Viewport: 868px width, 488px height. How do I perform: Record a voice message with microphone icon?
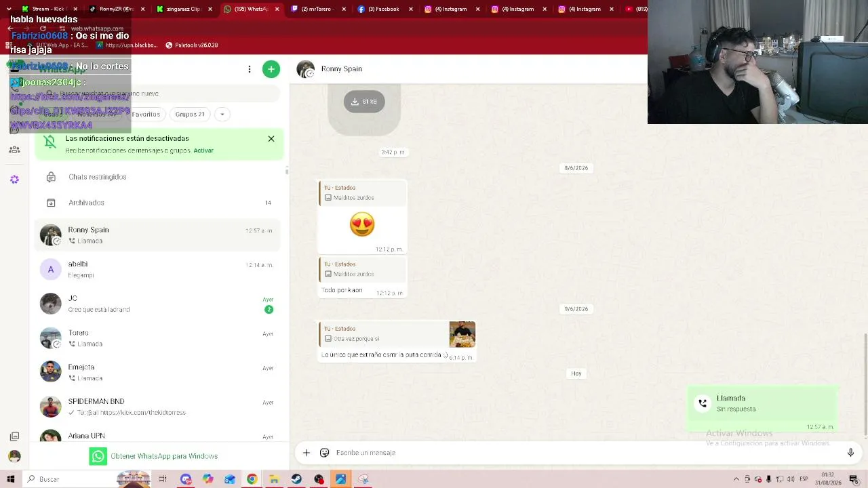click(850, 453)
